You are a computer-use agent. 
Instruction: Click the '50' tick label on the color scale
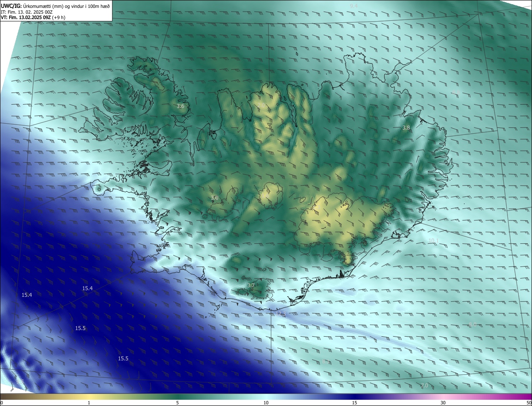[529, 403]
